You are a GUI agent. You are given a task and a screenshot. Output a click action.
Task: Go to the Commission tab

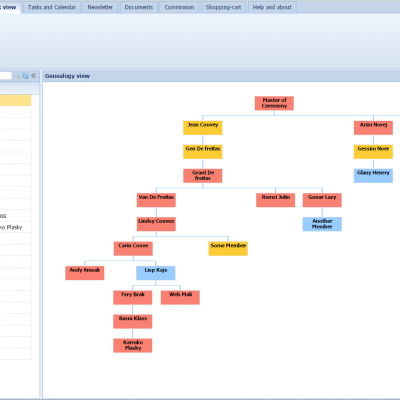pos(179,7)
